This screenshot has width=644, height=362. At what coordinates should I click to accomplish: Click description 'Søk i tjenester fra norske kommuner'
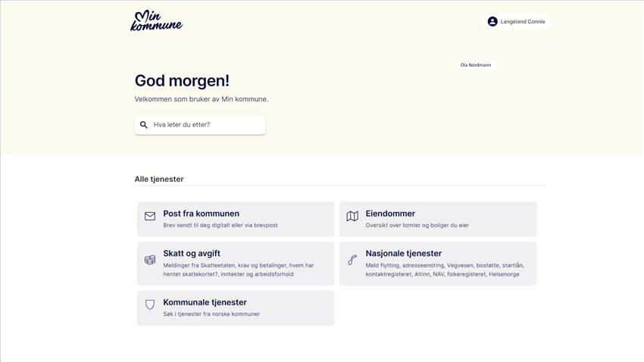point(211,314)
